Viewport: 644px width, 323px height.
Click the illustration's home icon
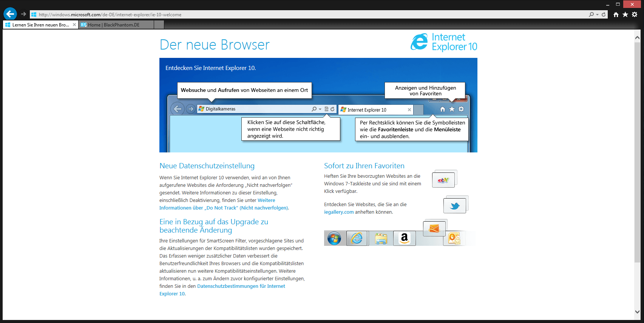(x=443, y=109)
